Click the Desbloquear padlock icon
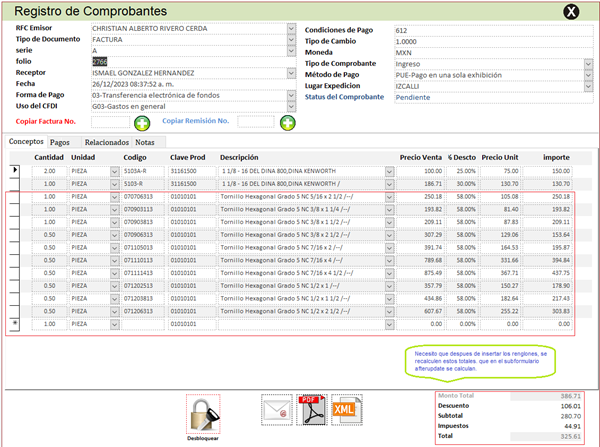The height and width of the screenshot is (447, 600). (202, 413)
